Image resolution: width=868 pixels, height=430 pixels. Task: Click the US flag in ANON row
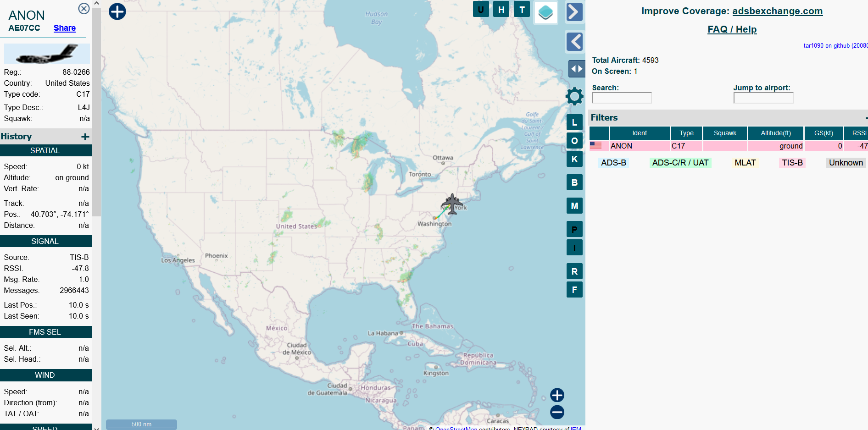[595, 145]
